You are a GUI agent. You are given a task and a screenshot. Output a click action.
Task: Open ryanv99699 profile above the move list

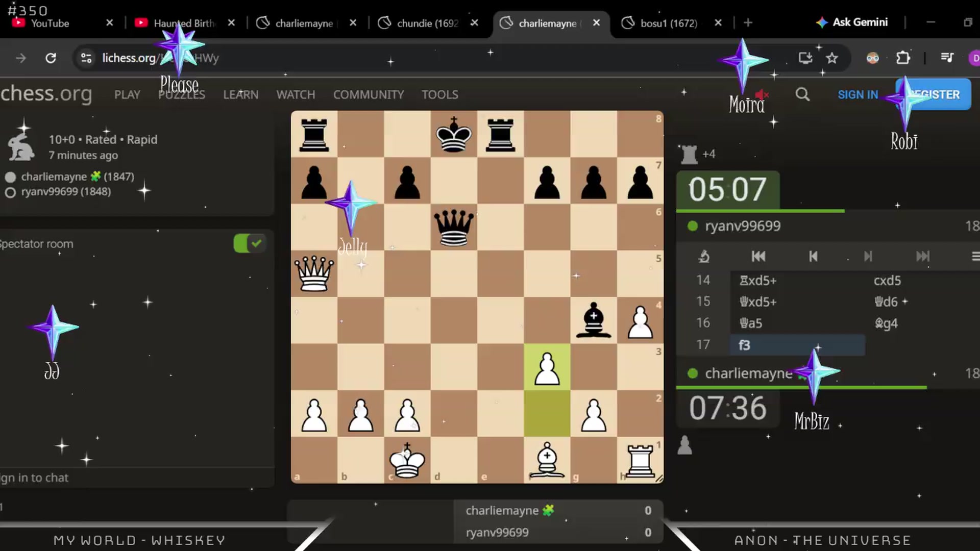point(743,226)
